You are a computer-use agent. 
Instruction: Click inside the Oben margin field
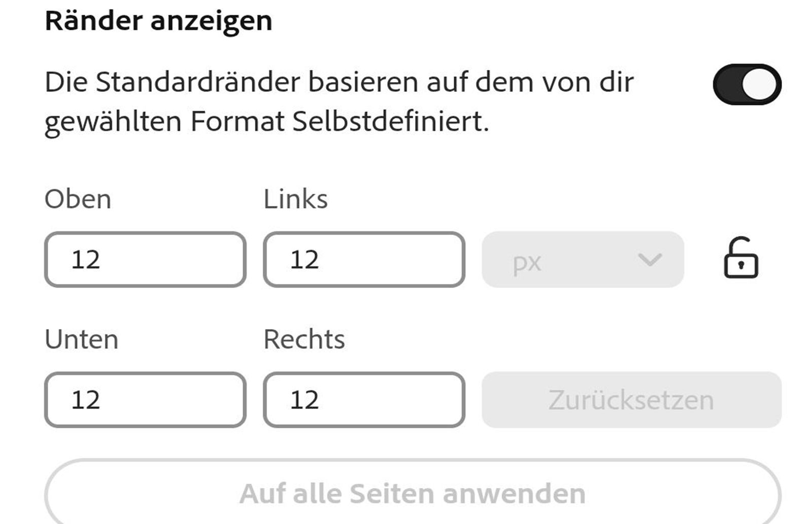click(x=145, y=259)
